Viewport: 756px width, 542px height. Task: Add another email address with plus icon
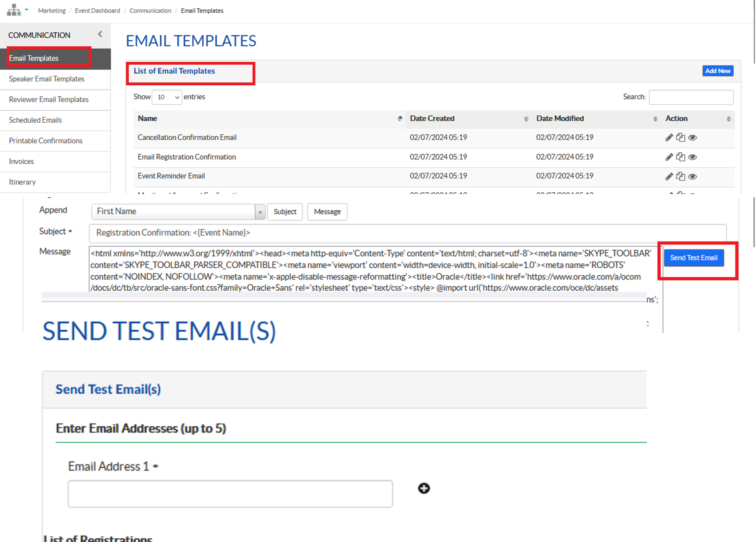click(x=424, y=488)
